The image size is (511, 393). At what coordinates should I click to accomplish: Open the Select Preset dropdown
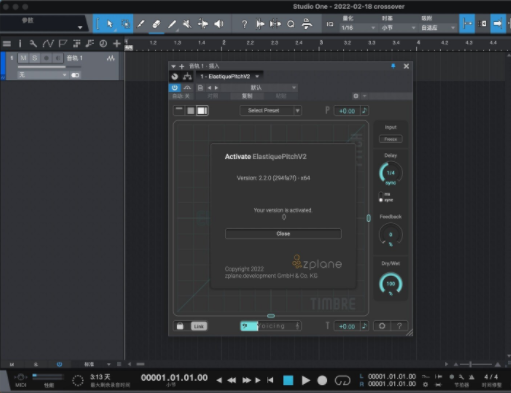[x=270, y=110]
